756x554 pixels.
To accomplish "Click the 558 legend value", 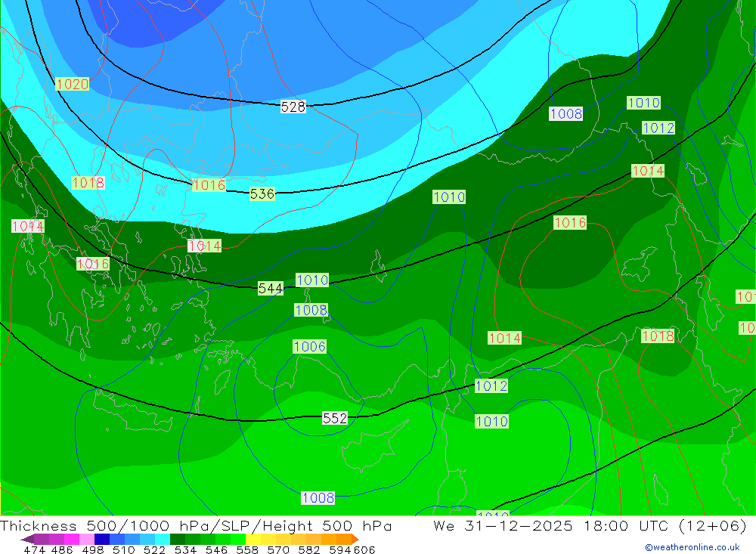I will point(247,549).
